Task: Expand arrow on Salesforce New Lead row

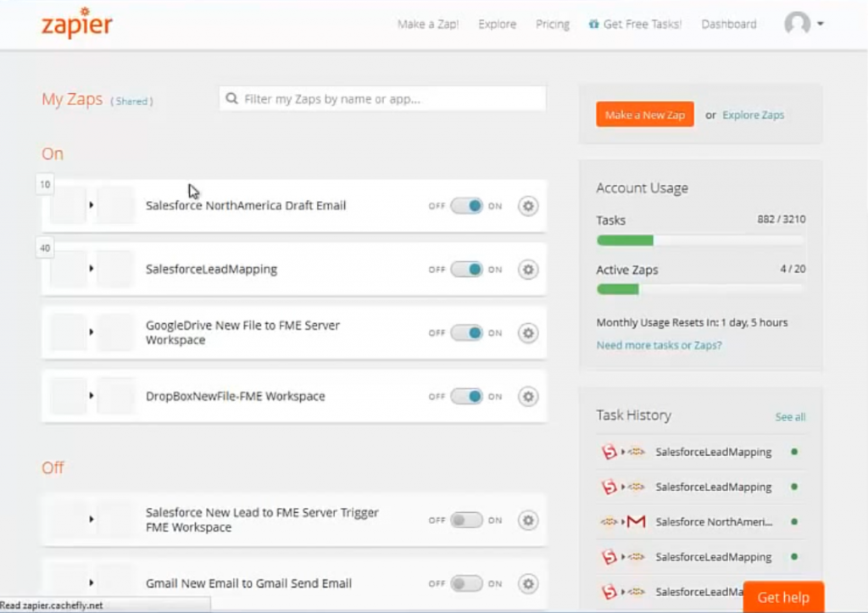Action: coord(92,520)
